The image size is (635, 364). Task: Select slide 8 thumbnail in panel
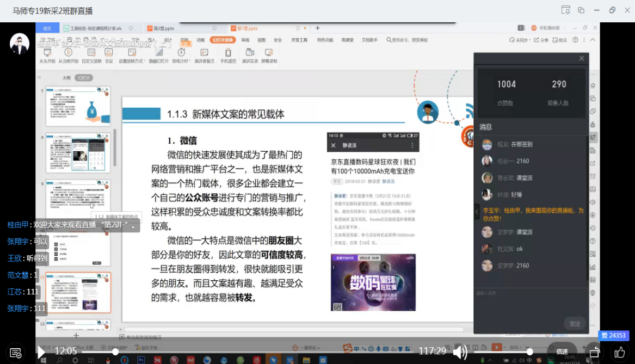click(x=78, y=153)
